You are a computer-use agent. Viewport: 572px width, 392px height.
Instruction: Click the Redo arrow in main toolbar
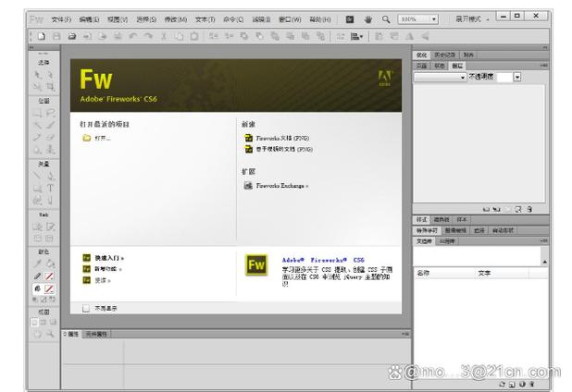click(148, 36)
